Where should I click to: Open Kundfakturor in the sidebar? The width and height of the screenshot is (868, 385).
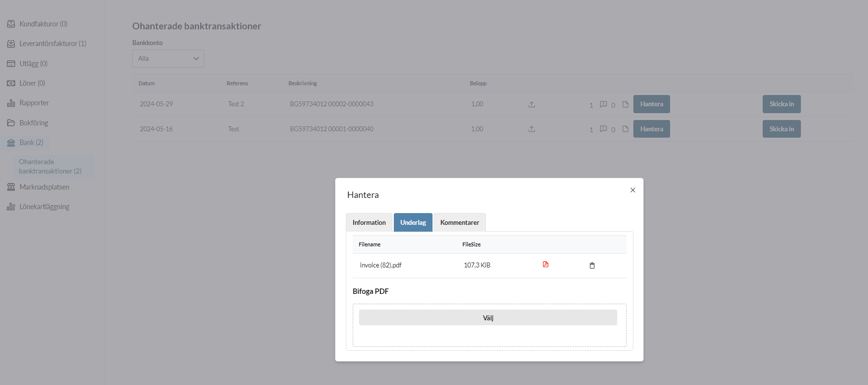43,24
